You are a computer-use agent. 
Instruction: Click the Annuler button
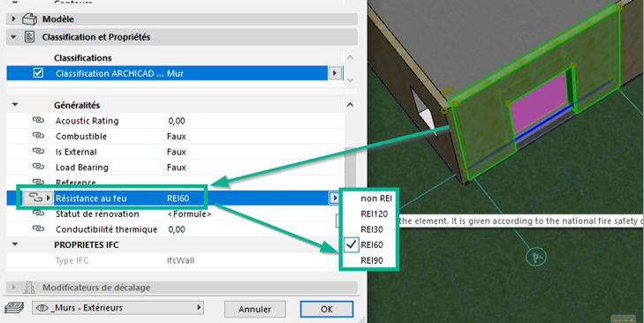[255, 309]
